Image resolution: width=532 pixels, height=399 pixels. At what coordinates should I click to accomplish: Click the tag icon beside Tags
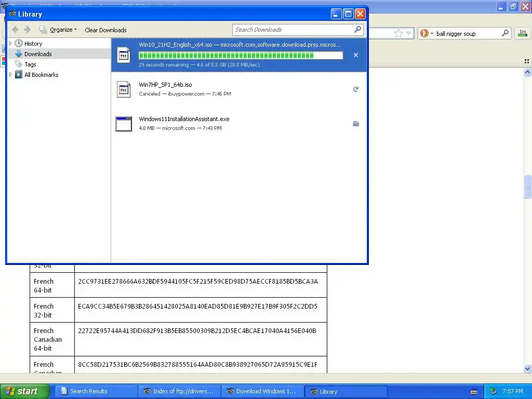18,64
